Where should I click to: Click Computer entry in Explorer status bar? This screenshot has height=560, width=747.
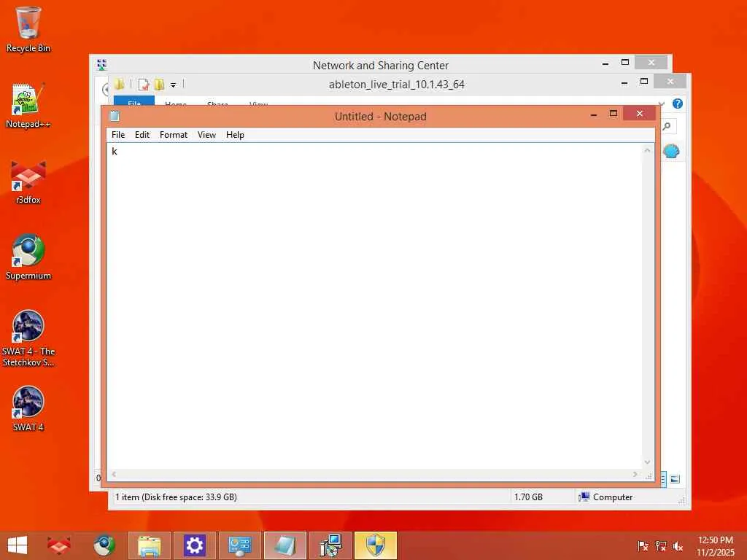[605, 497]
